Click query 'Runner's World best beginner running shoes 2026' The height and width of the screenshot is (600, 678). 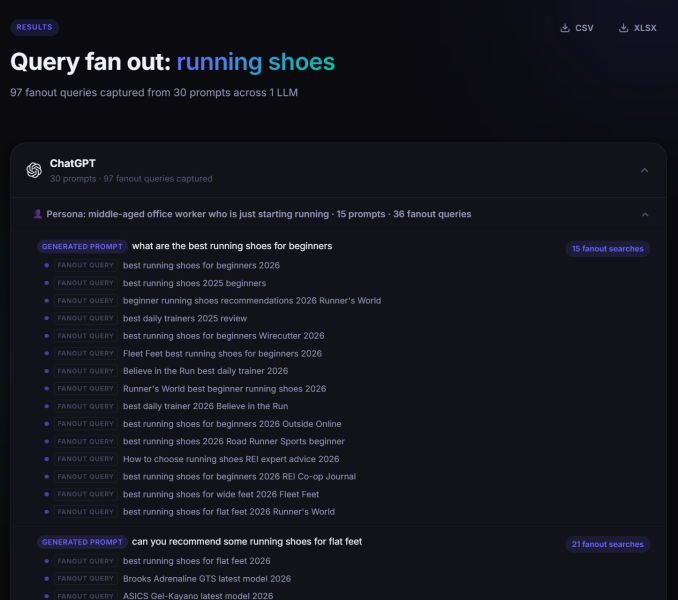(x=224, y=389)
